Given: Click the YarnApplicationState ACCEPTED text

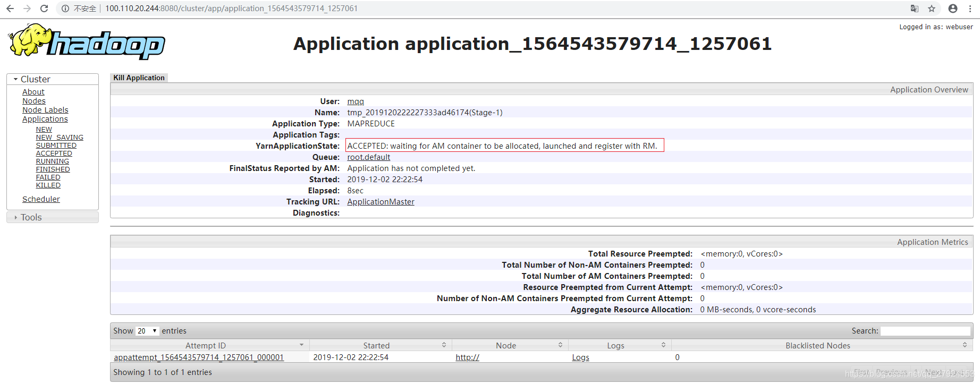Looking at the screenshot, I should (502, 146).
